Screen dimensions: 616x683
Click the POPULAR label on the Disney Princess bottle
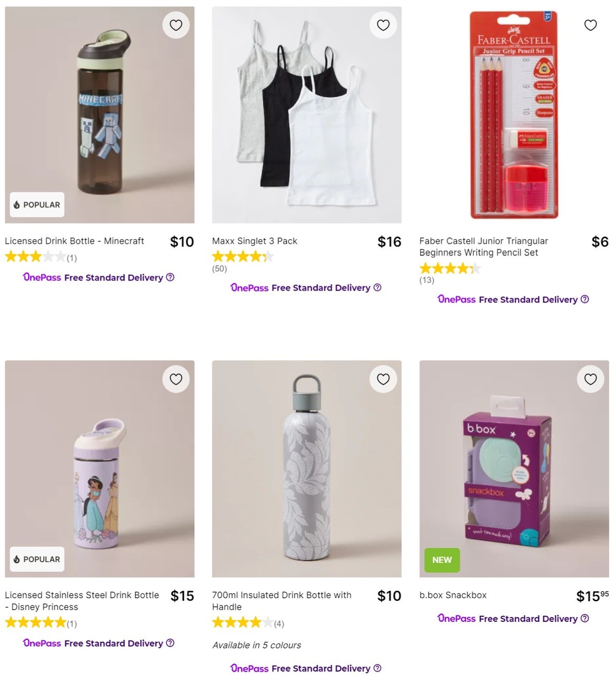(x=36, y=559)
